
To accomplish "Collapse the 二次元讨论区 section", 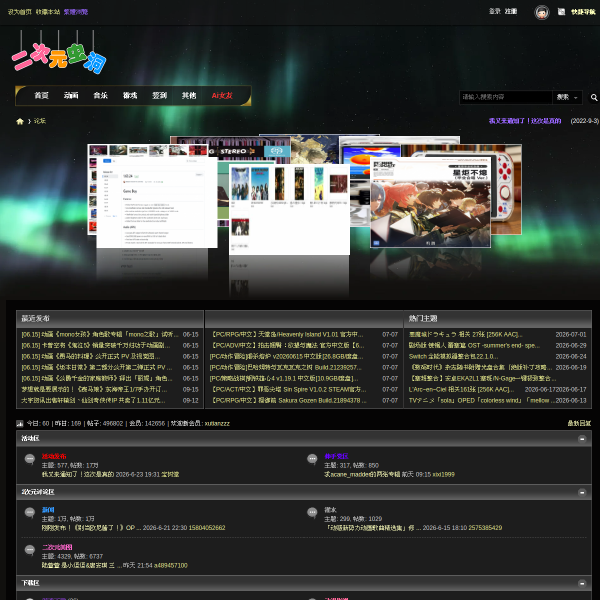I will pos(582,492).
